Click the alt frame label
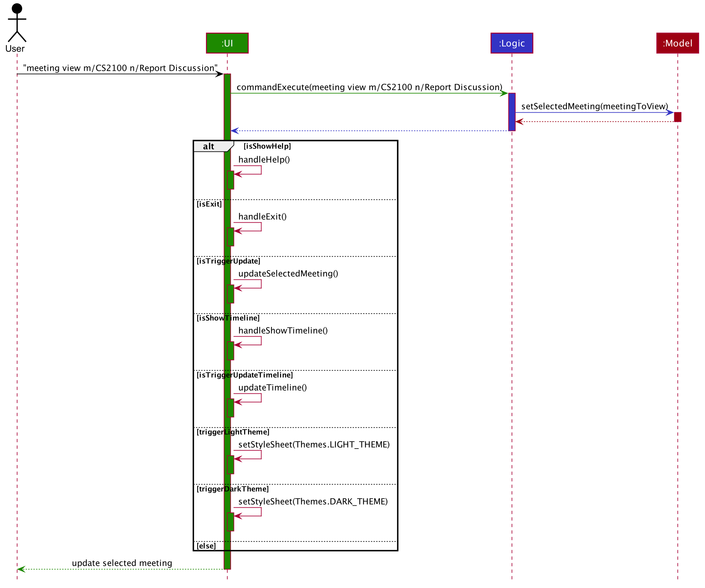 [209, 146]
